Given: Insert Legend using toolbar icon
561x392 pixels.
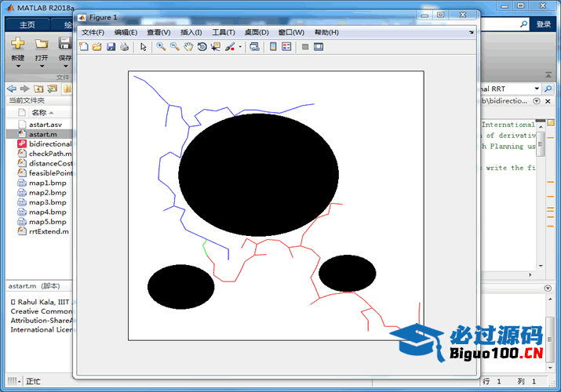Looking at the screenshot, I should (286, 47).
